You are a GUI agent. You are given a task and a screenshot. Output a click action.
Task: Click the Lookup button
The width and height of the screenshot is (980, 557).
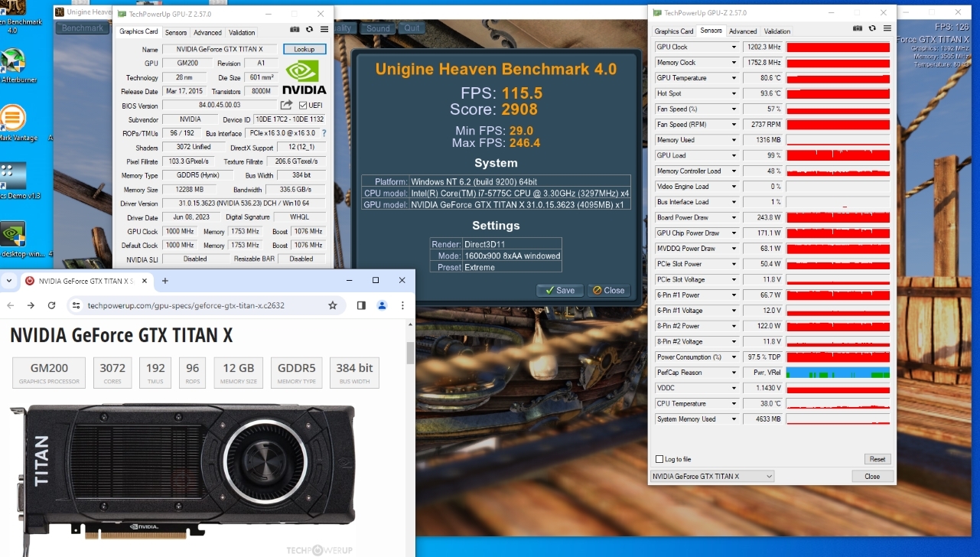304,49
